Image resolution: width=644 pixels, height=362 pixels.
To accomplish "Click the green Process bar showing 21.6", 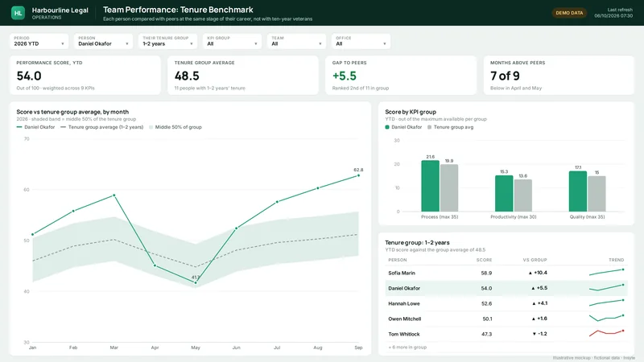I will [x=430, y=186].
